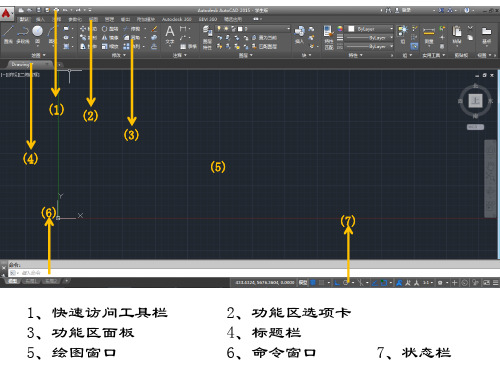Click the Model (模型) status bar button
The width and height of the screenshot is (500, 375).
point(303,283)
